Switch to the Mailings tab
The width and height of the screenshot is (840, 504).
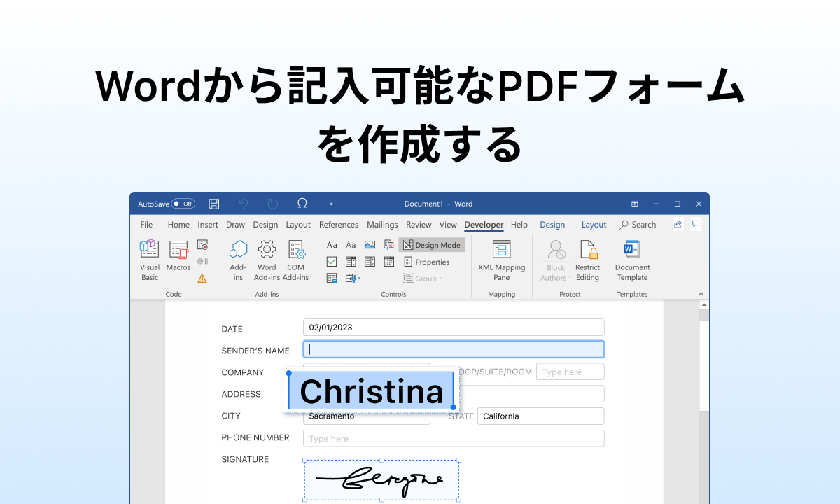tap(382, 225)
